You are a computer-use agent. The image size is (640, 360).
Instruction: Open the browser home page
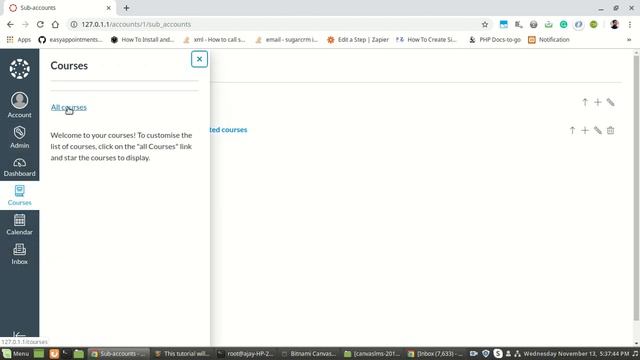[55, 24]
